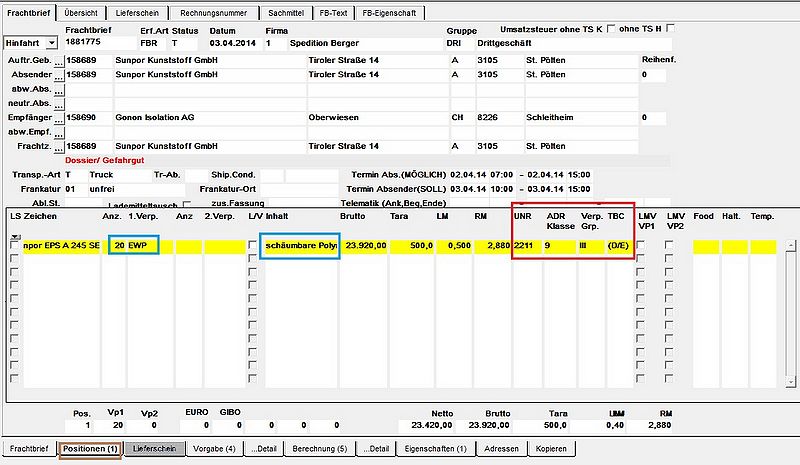The width and height of the screenshot is (800, 465).
Task: Expand the Hinfahrt direction dropdown
Action: 52,43
